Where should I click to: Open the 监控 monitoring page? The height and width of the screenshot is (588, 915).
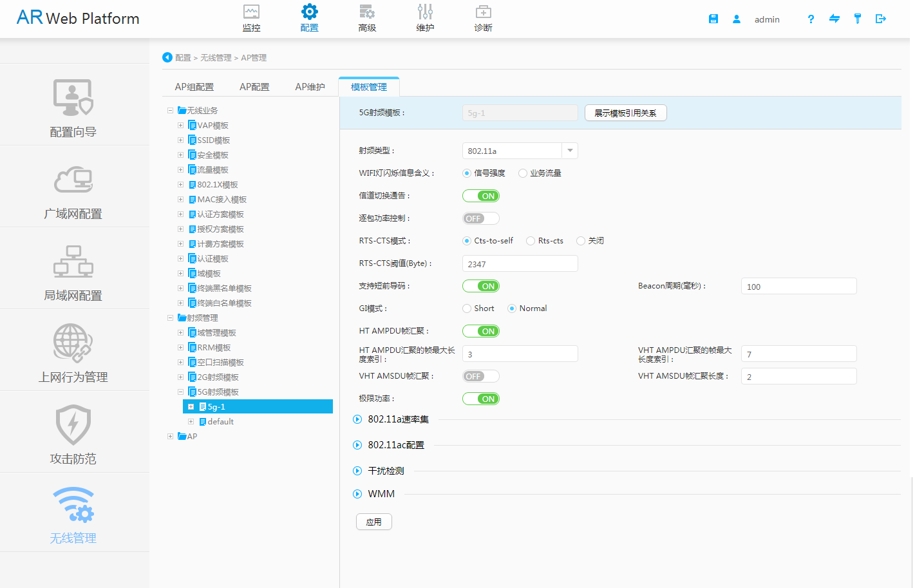(250, 17)
